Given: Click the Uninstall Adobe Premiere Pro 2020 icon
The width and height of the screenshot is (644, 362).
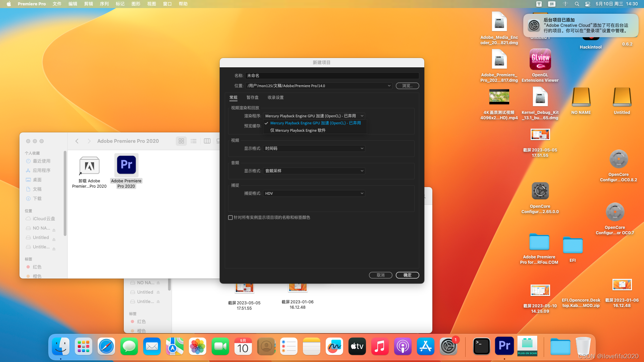Looking at the screenshot, I should pos(89,166).
